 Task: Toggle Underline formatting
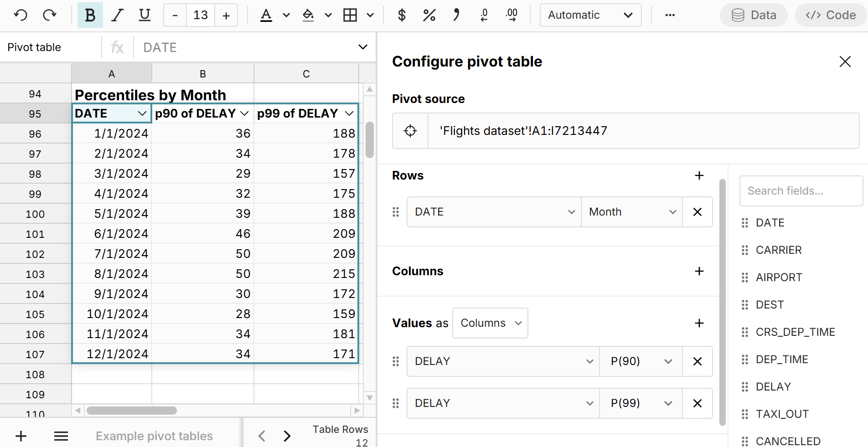145,15
